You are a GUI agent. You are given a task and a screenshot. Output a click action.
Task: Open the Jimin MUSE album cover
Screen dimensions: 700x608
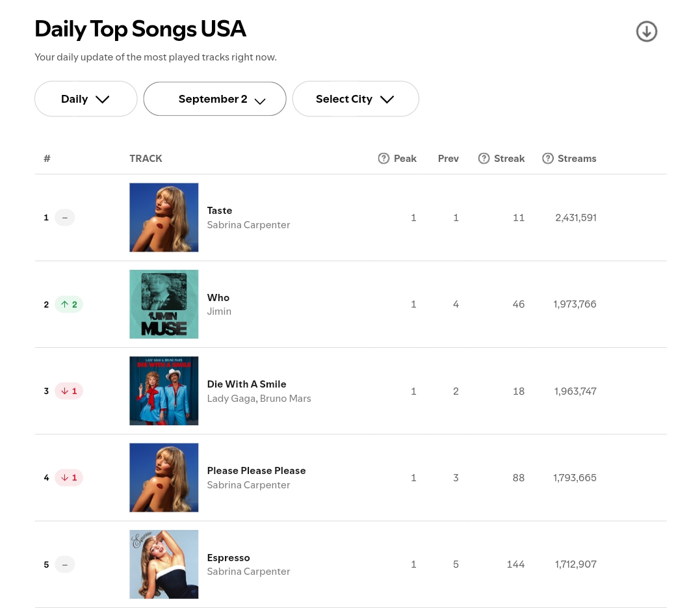[x=164, y=304]
